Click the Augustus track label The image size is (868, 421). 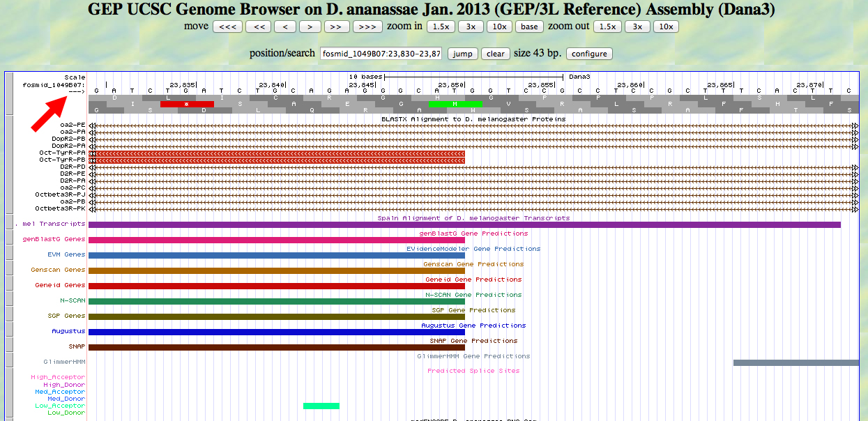[x=68, y=331]
